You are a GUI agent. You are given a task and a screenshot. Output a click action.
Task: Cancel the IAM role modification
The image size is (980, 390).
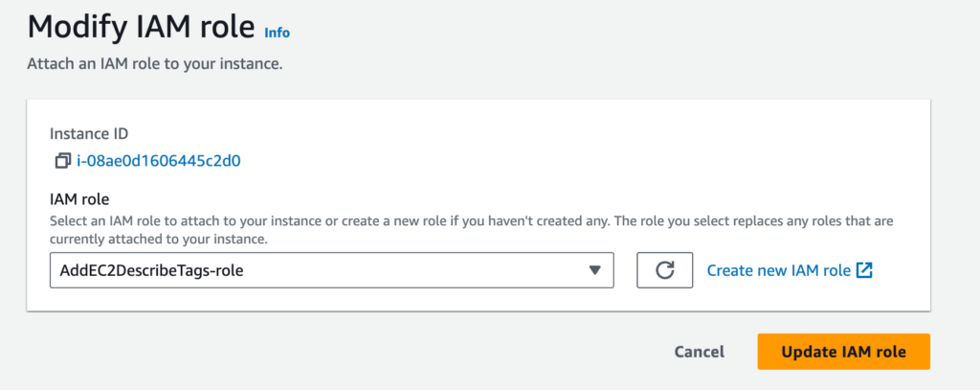point(700,352)
